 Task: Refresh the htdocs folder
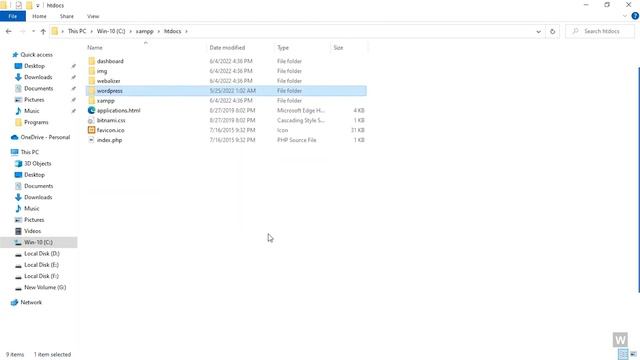[552, 31]
